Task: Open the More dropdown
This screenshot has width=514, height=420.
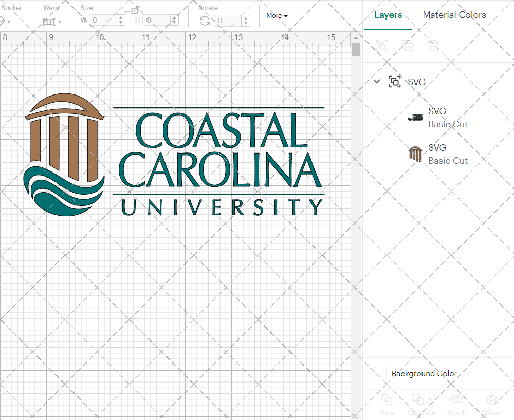Action: coord(277,15)
